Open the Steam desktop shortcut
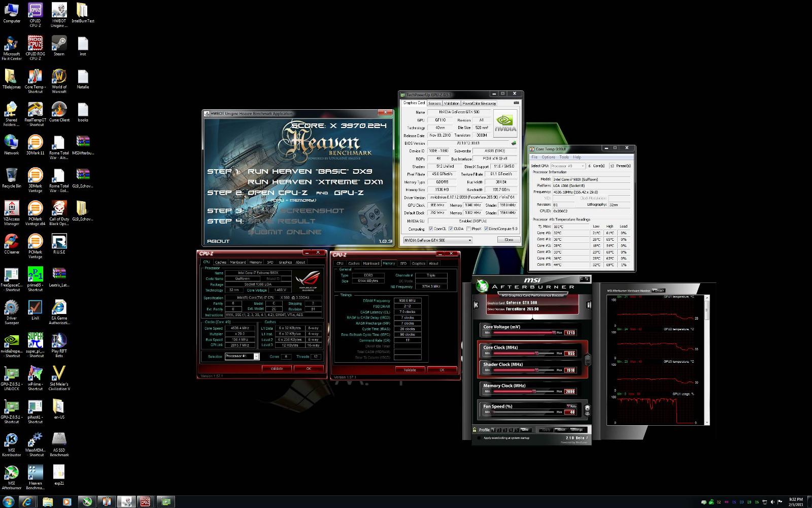Screen dimensions: 812x508 pyautogui.click(x=59, y=46)
